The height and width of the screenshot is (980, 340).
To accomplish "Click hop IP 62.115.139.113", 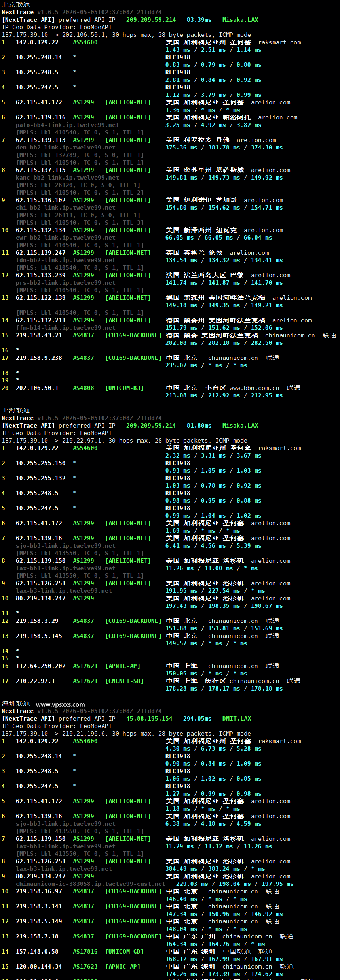I will tap(41, 140).
